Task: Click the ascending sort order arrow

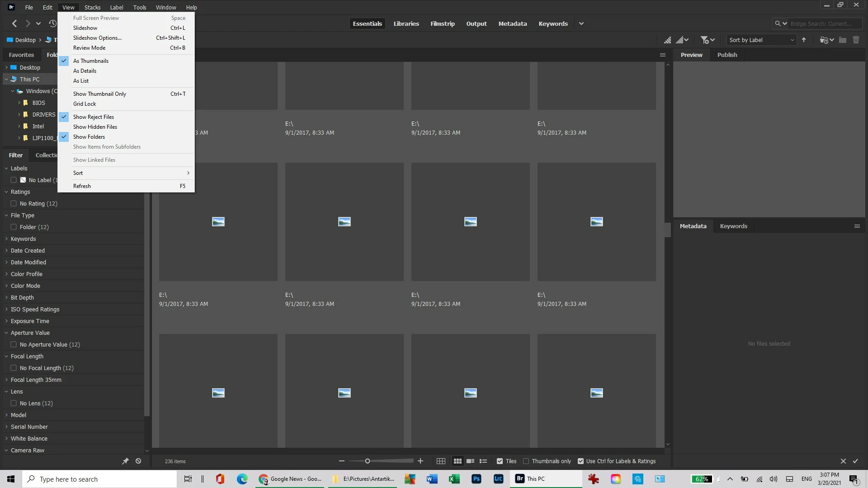Action: 804,40
